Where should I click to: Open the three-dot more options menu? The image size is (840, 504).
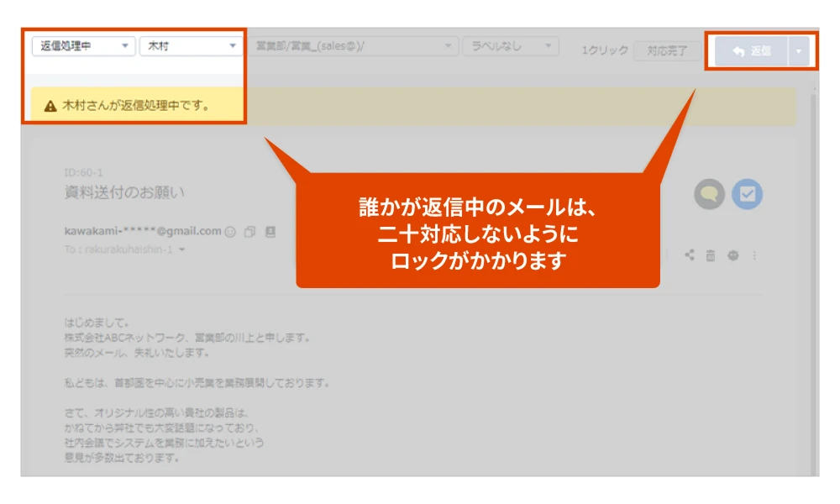[754, 255]
